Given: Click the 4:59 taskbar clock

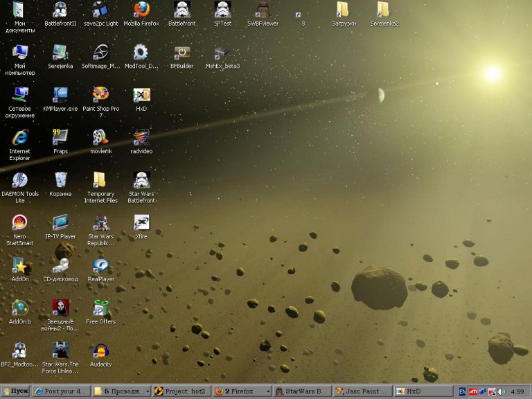Looking at the screenshot, I should pos(517,391).
